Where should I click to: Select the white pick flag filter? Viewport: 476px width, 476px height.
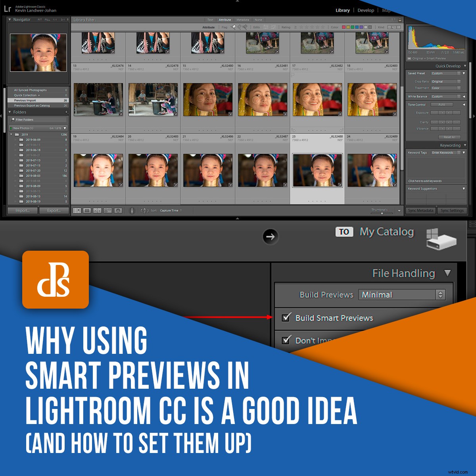click(x=233, y=27)
